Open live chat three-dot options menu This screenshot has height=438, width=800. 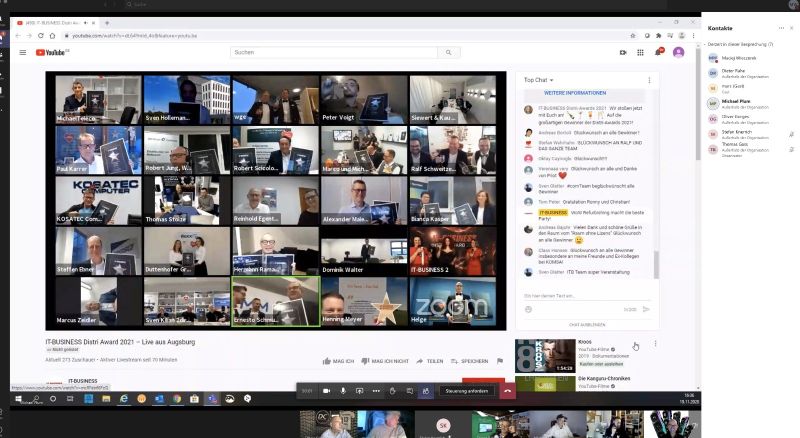click(x=649, y=80)
